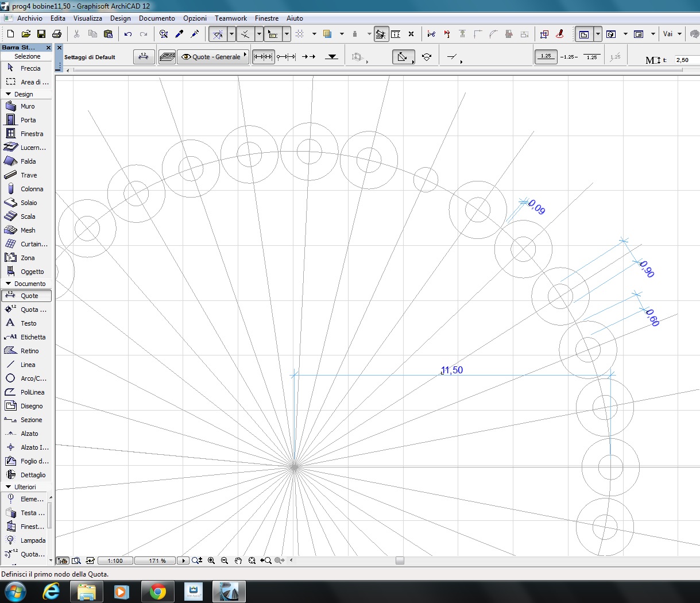Screen dimensions: 700x603
Task: Select the Oggetto object tool
Action: 27,272
